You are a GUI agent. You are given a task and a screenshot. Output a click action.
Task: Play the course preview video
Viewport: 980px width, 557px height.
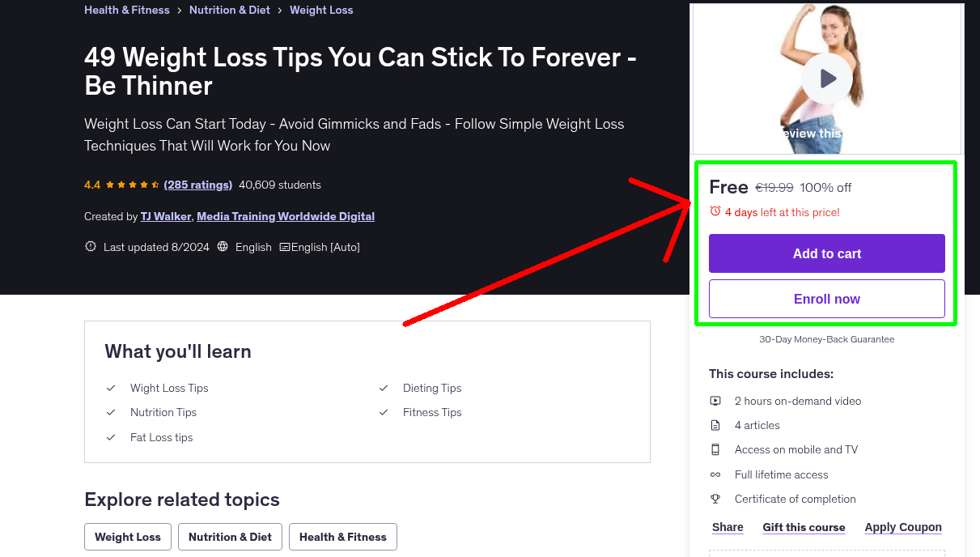(827, 79)
